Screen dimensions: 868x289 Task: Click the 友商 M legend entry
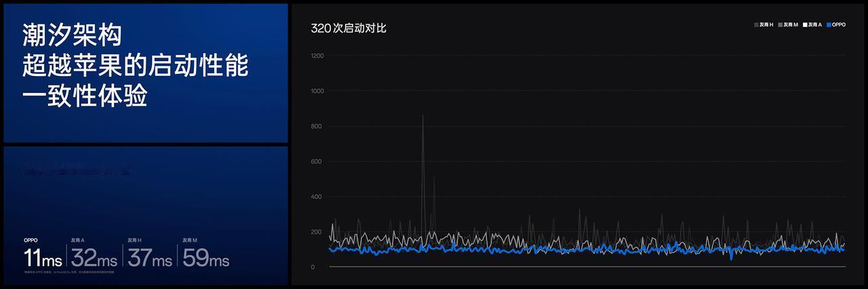click(788, 24)
